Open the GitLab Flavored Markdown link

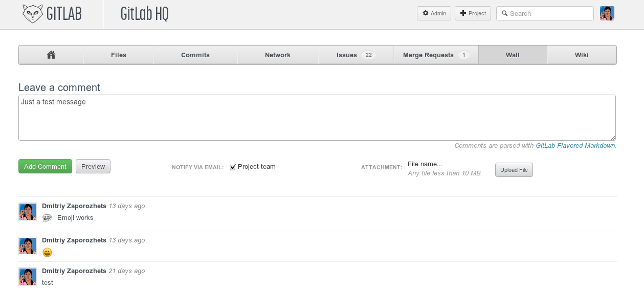pos(575,146)
